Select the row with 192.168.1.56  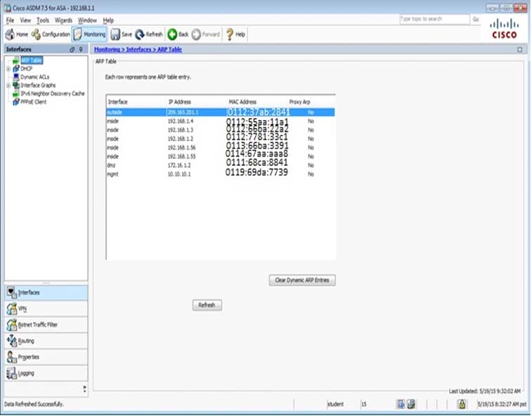pyautogui.click(x=221, y=148)
